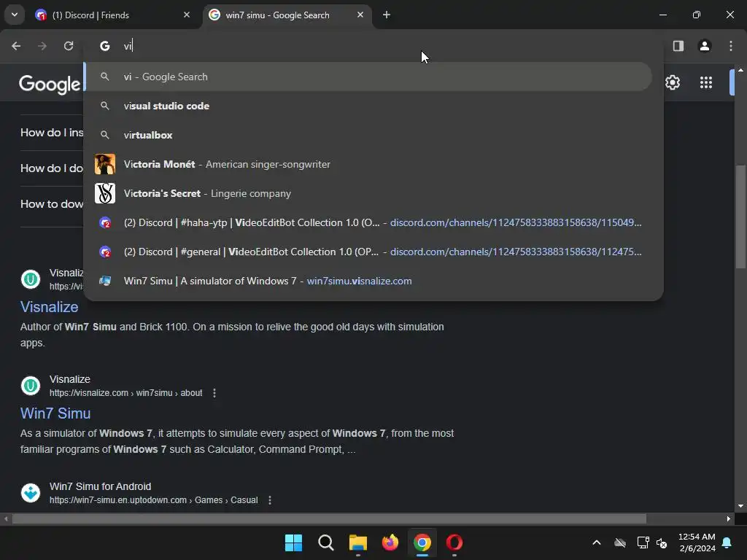Open the Chrome three-dot menu

point(731,46)
